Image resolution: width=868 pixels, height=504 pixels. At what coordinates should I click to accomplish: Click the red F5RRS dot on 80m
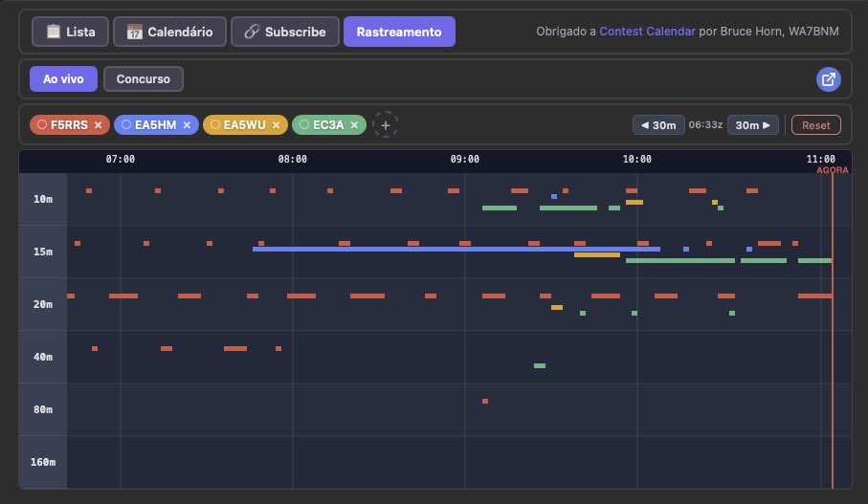485,401
